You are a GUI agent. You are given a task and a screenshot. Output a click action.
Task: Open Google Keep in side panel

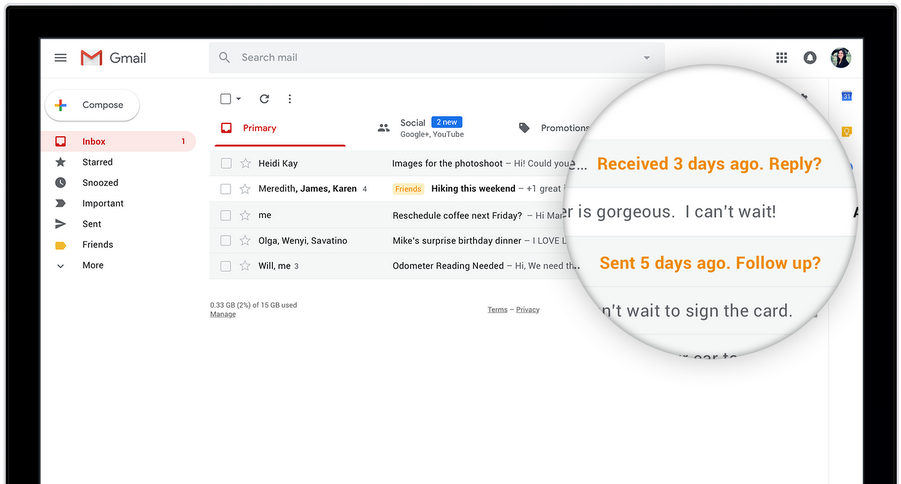846,132
